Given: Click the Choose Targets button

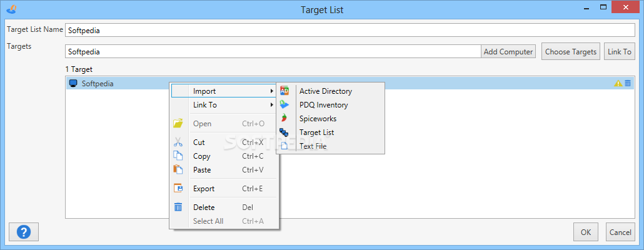Looking at the screenshot, I should point(571,52).
